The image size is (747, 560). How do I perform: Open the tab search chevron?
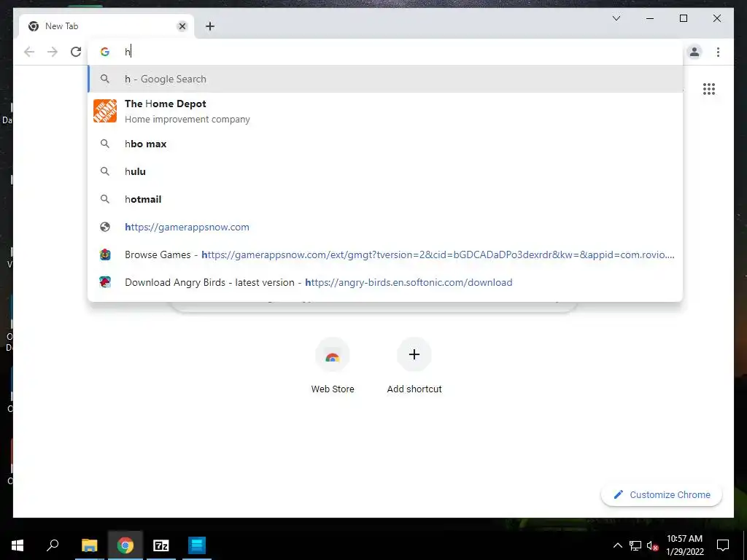click(616, 18)
